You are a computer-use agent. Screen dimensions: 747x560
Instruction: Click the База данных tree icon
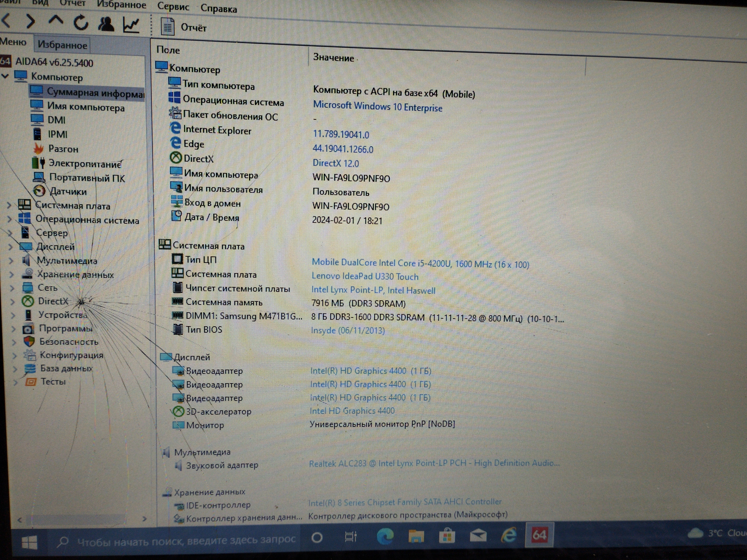pyautogui.click(x=30, y=368)
